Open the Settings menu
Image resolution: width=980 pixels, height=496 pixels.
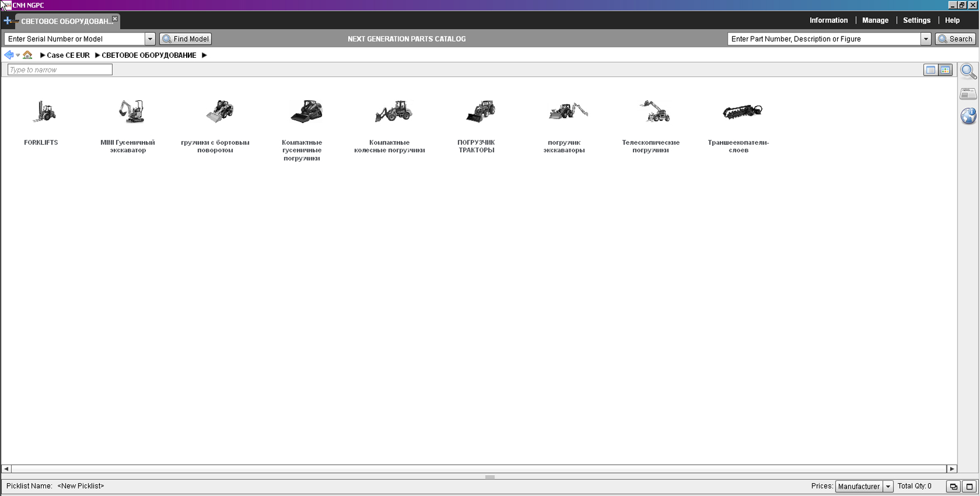tap(916, 20)
